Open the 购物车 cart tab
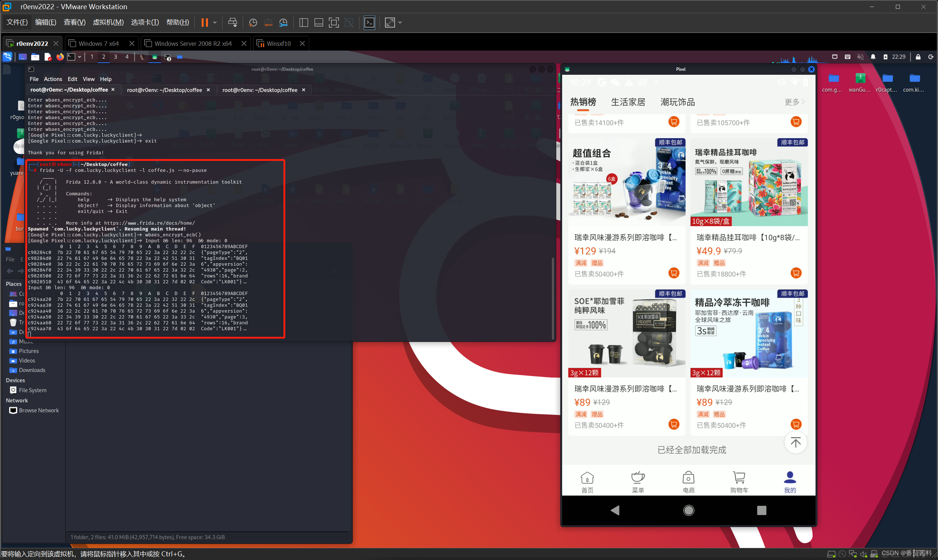The height and width of the screenshot is (560, 938). (739, 482)
